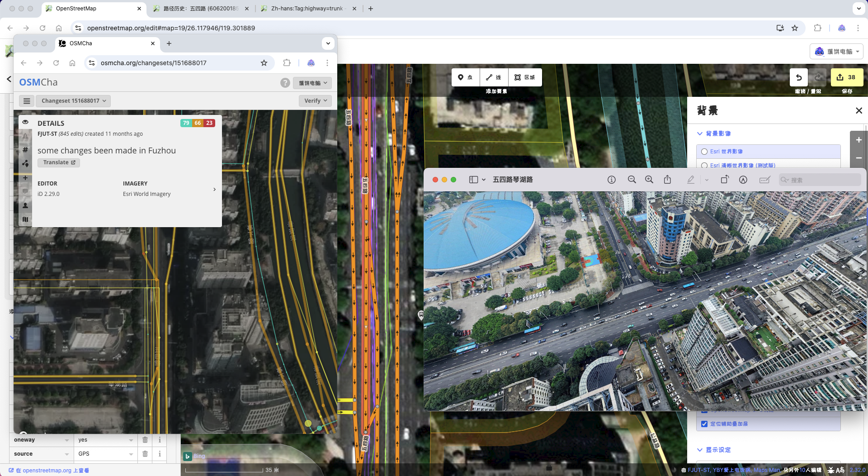Collapse the display settings section
This screenshot has width=868, height=476.
pos(714,450)
